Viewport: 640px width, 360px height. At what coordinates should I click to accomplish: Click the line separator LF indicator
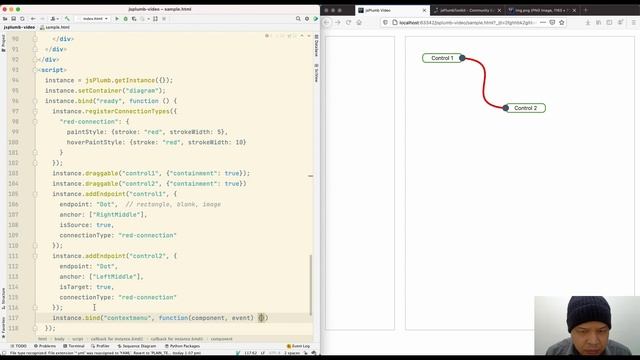coord(263,353)
